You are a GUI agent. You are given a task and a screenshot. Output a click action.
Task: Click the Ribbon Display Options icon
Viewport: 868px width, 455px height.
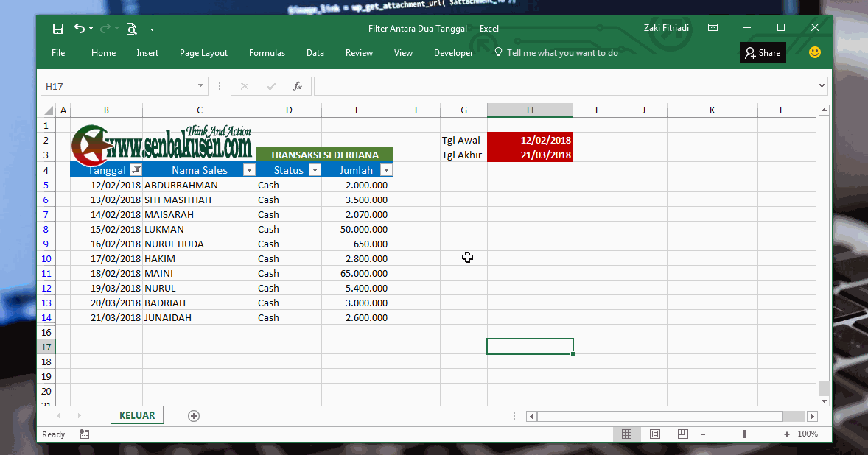tap(713, 28)
